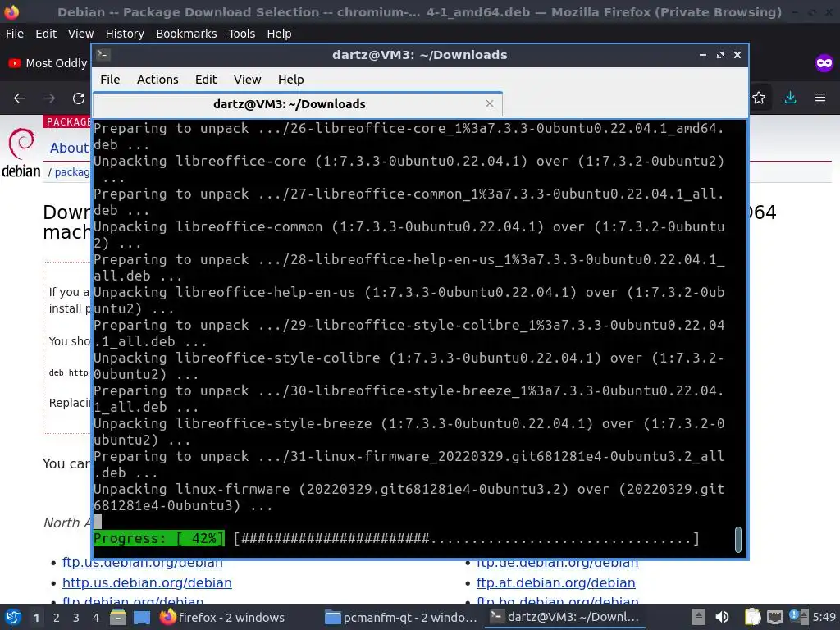Open the terminal Help menu
Screen dimensions: 840x630
[x=291, y=80]
